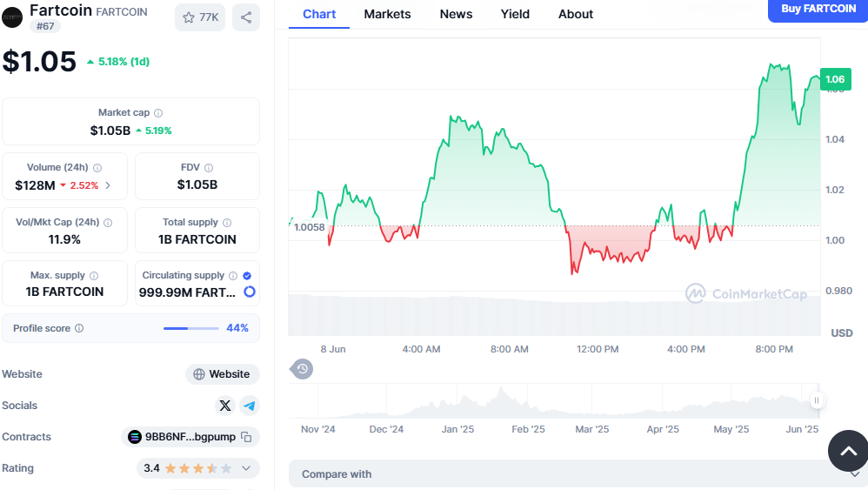
Task: Show Max. supply info icon
Action: tap(94, 276)
